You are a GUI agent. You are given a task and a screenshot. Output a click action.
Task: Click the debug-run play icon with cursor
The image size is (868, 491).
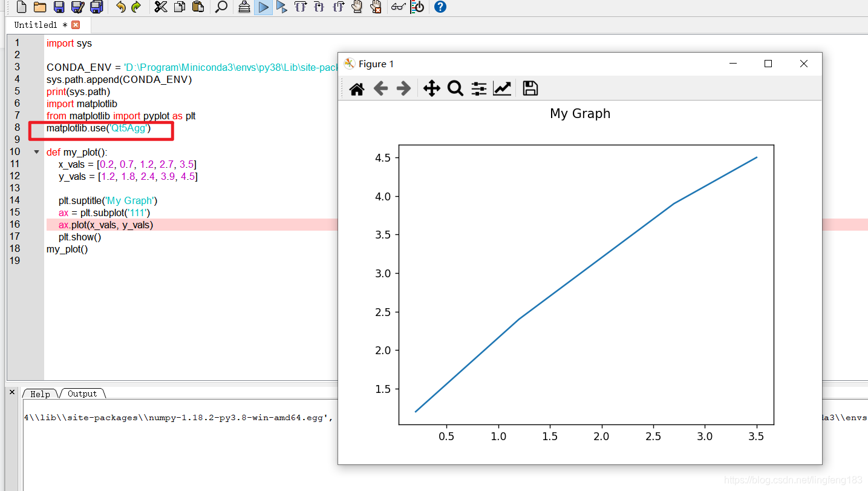tap(282, 7)
